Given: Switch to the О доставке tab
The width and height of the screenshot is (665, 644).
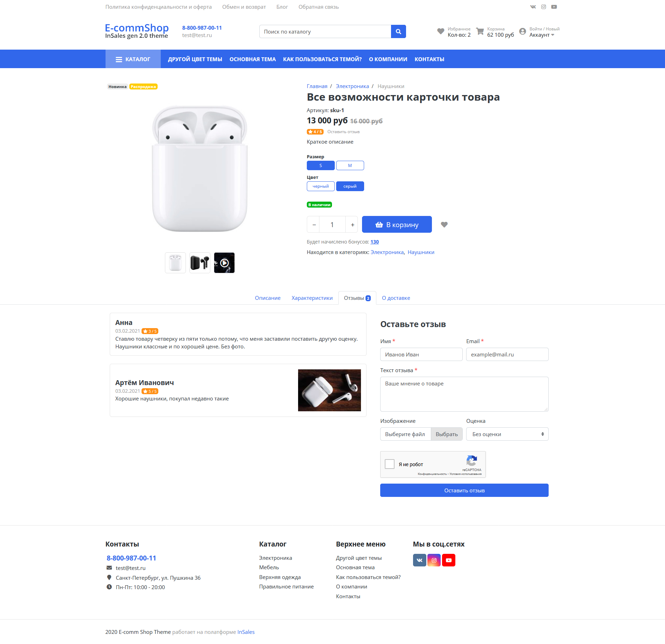Looking at the screenshot, I should point(396,298).
